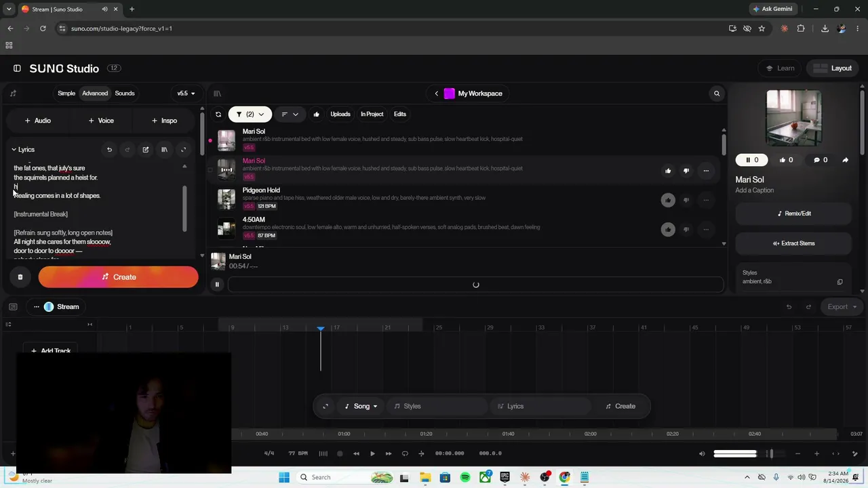The height and width of the screenshot is (488, 868).
Task: Click the record button in transport
Action: (340, 453)
